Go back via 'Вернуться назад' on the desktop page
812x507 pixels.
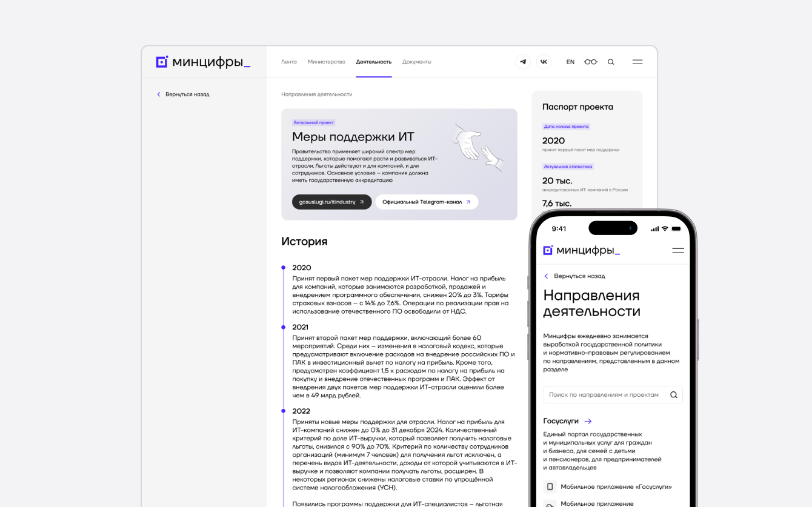(183, 94)
